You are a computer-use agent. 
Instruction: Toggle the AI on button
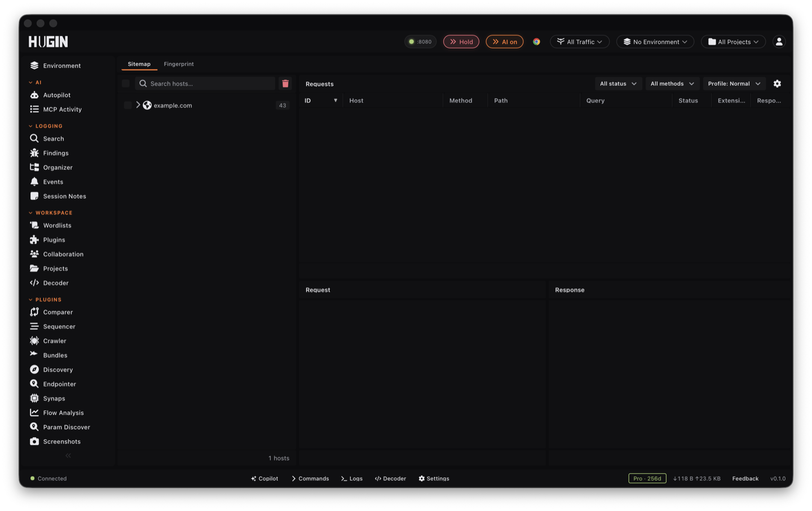pyautogui.click(x=505, y=42)
